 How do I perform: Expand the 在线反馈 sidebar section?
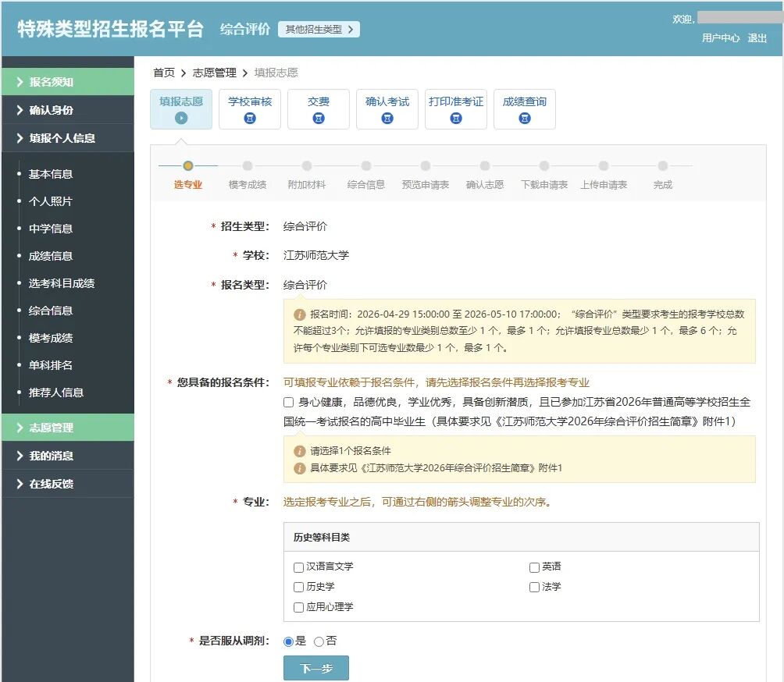[68, 484]
